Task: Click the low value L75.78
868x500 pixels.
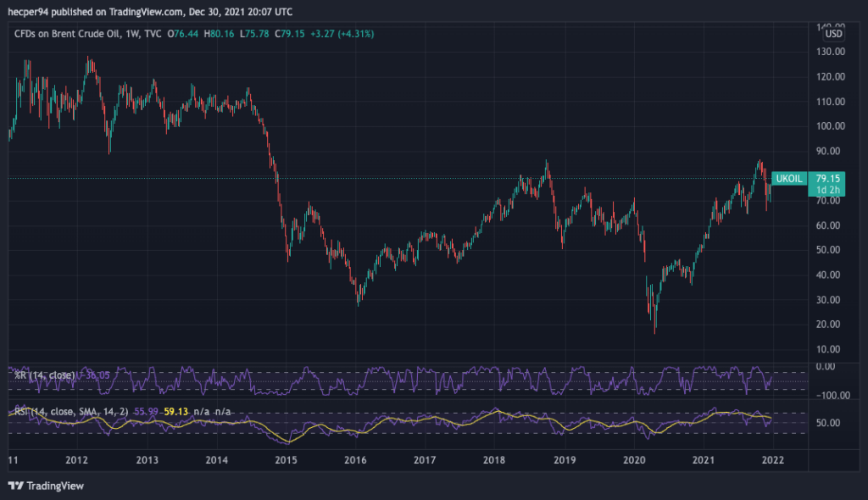Action: 254,34
